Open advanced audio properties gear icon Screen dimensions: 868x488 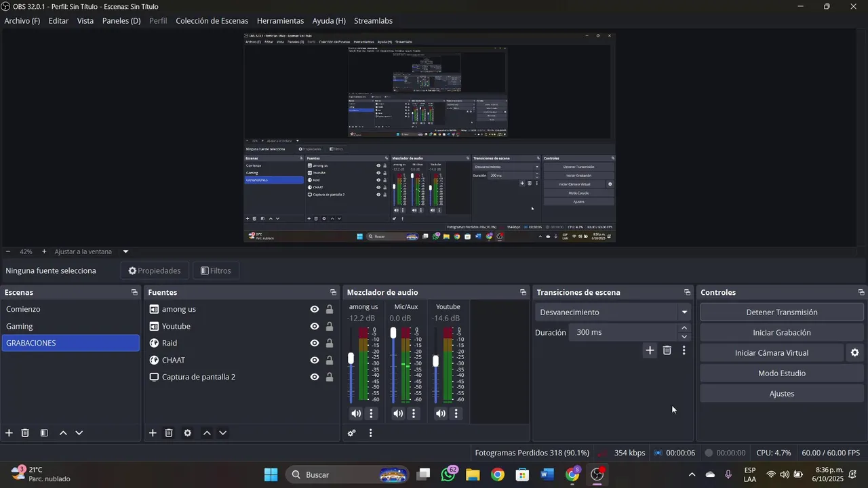(352, 433)
